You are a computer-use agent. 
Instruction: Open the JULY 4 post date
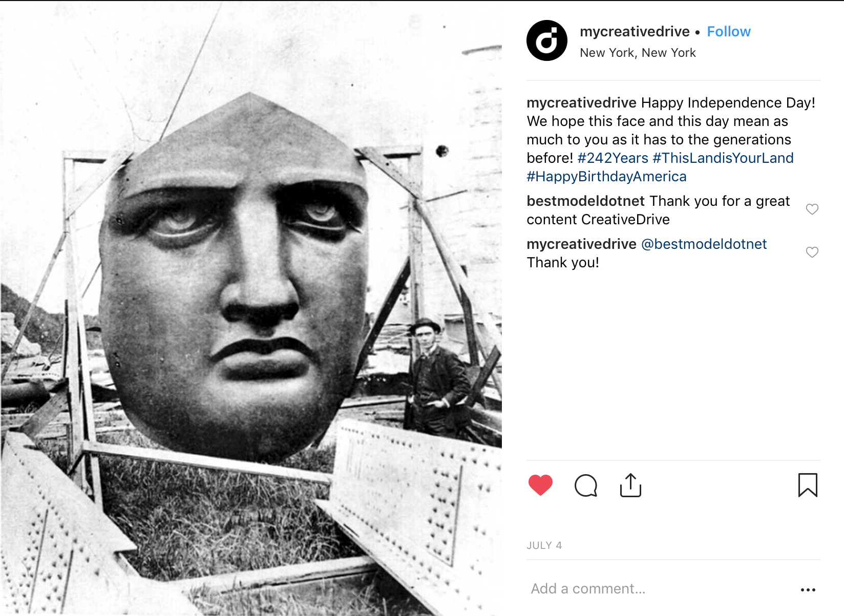pos(544,545)
